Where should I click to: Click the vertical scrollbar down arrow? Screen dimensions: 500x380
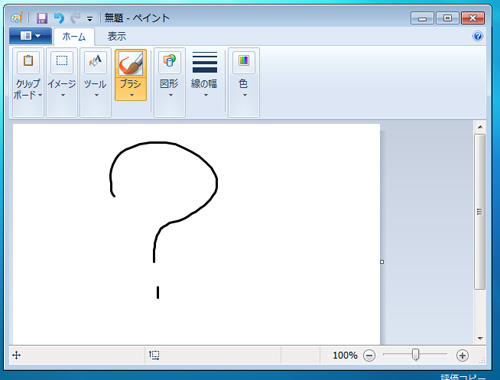(480, 338)
